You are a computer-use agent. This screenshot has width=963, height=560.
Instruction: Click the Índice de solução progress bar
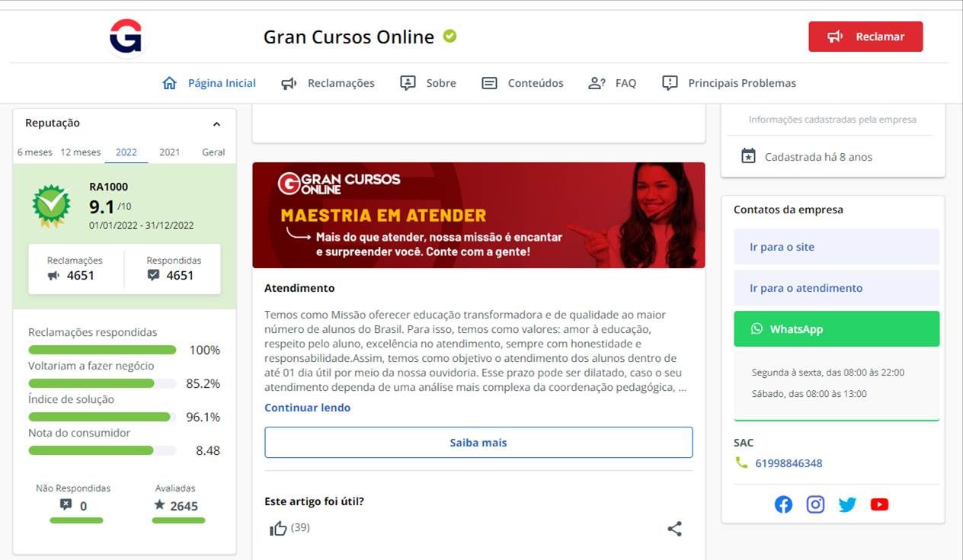pos(100,417)
